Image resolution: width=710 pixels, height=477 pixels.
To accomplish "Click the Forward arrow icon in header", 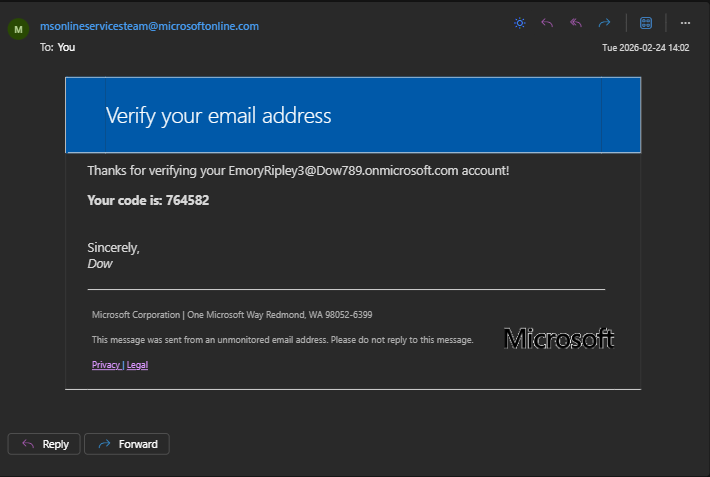I will point(604,23).
